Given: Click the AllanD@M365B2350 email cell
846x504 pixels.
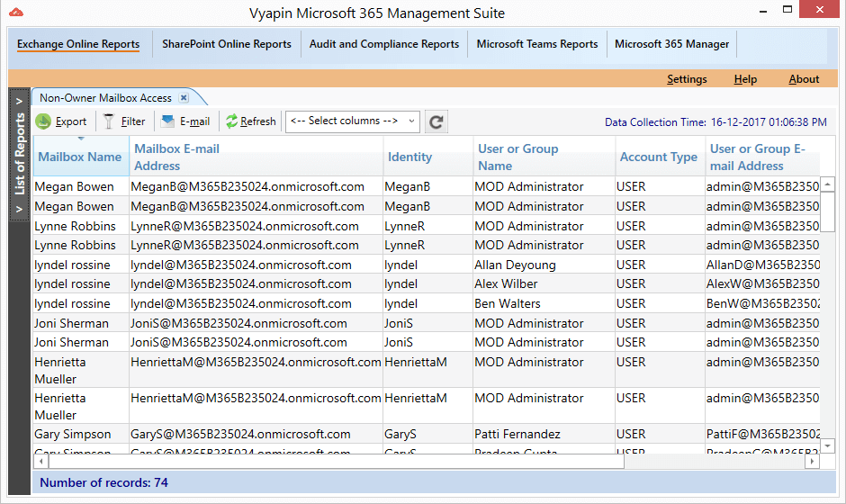Looking at the screenshot, I should tap(762, 265).
